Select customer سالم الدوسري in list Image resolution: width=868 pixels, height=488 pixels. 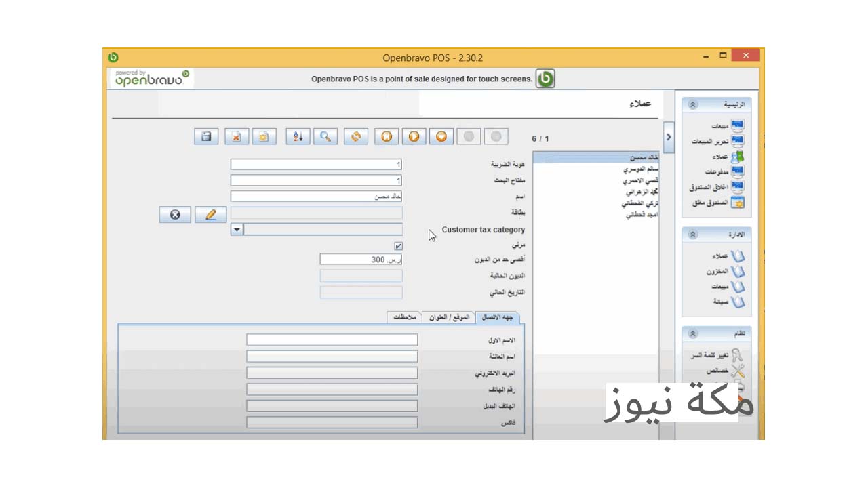coord(596,169)
